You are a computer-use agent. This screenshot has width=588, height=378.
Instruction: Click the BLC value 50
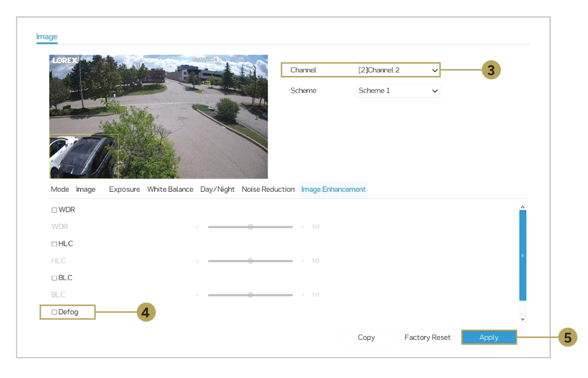tap(316, 295)
